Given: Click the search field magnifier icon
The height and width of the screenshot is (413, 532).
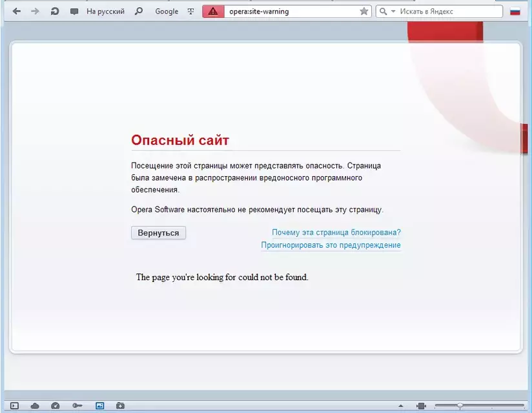Looking at the screenshot, I should (383, 12).
